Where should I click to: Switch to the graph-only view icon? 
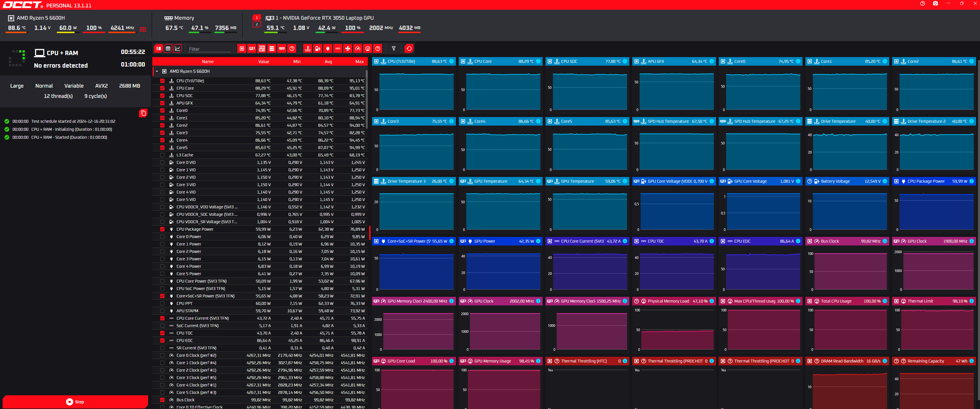(x=178, y=49)
